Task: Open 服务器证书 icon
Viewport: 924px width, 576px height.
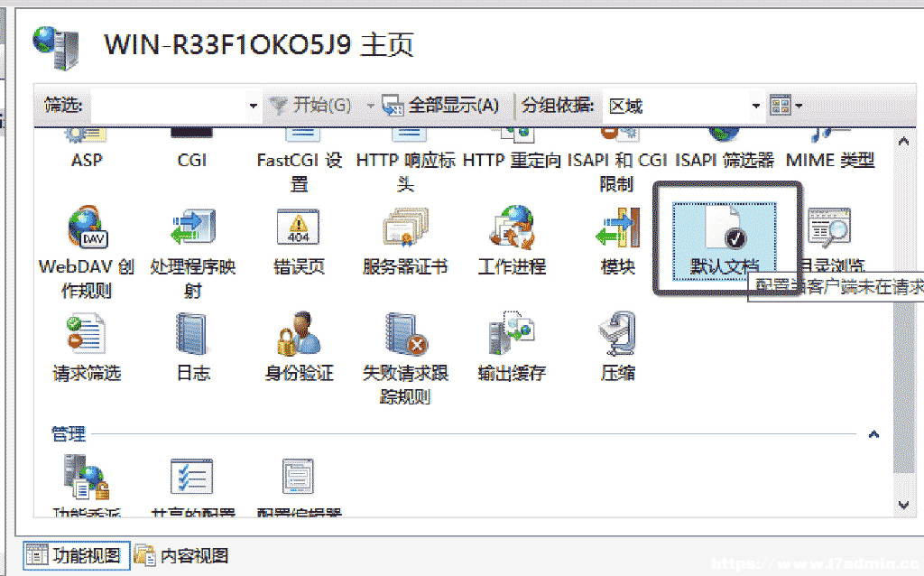Action: (x=405, y=227)
